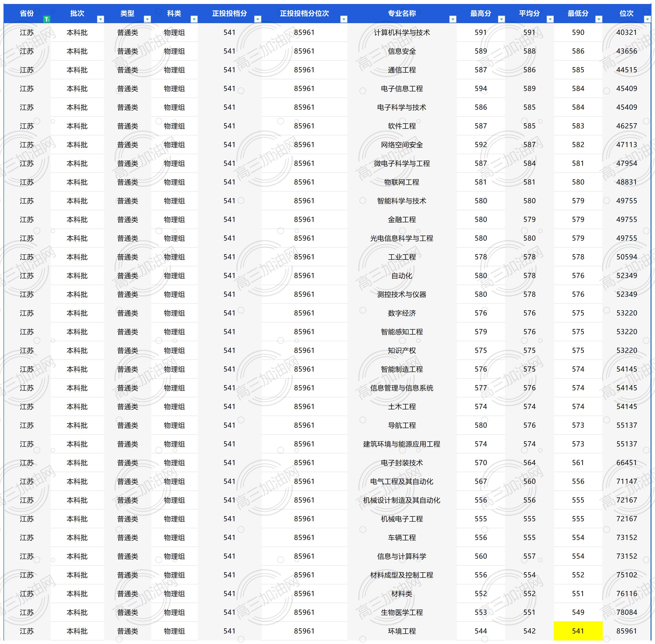Image resolution: width=655 pixels, height=644 pixels.
Task: Select the 生物医学工程 cell
Action: click(402, 612)
